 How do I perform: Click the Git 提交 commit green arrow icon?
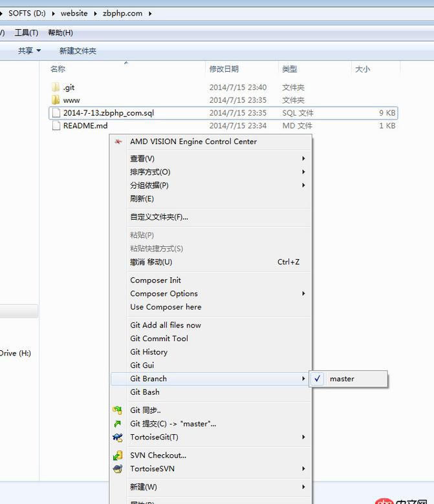click(118, 424)
